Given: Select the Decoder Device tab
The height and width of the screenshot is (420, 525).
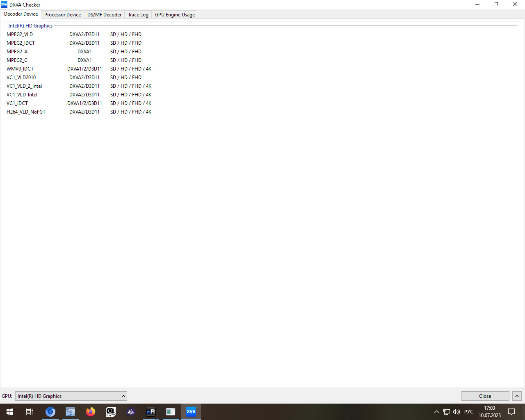Looking at the screenshot, I should 21,14.
